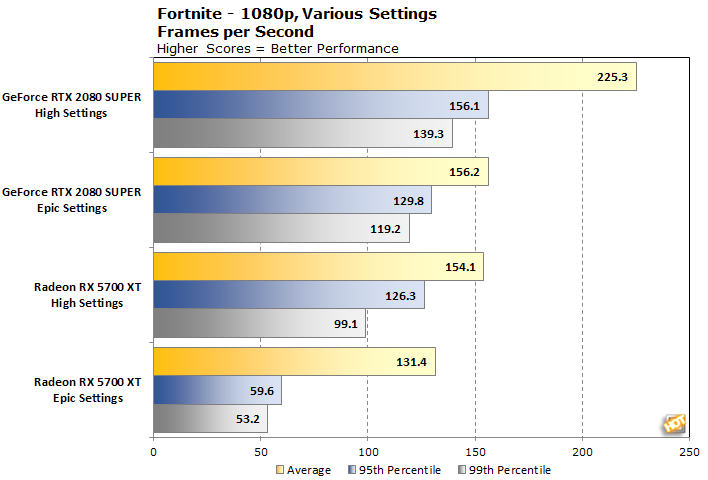Click the x-axis tick label 50
The width and height of the screenshot is (708, 480).
coord(261,452)
